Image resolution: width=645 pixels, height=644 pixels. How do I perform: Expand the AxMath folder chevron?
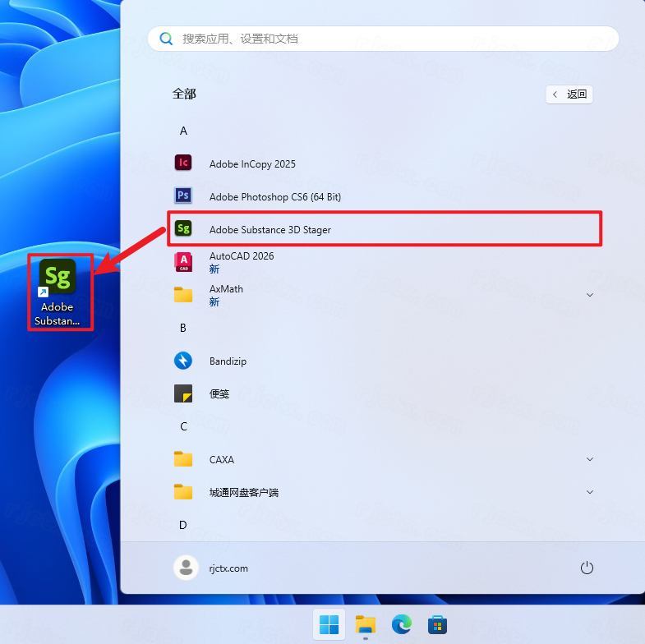[x=589, y=294]
